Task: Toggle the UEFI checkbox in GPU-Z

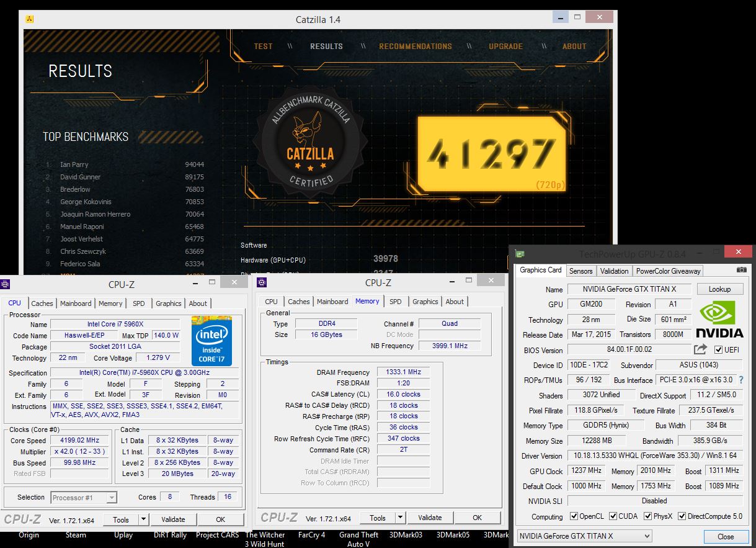Action: 719,350
